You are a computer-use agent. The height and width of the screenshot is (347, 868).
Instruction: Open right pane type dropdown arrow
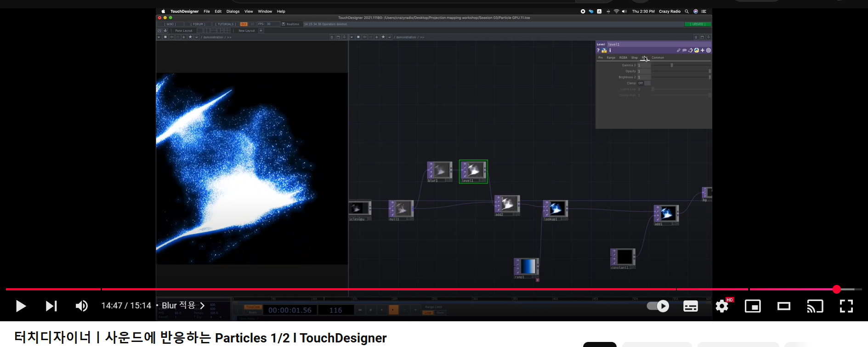pos(352,37)
